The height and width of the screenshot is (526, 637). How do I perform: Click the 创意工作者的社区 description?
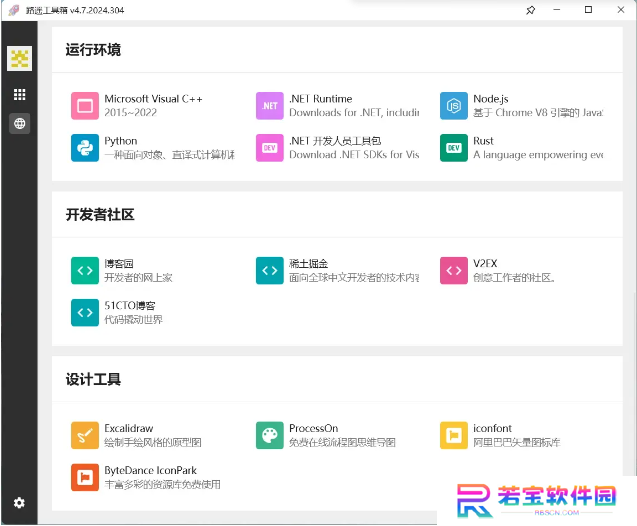point(514,277)
